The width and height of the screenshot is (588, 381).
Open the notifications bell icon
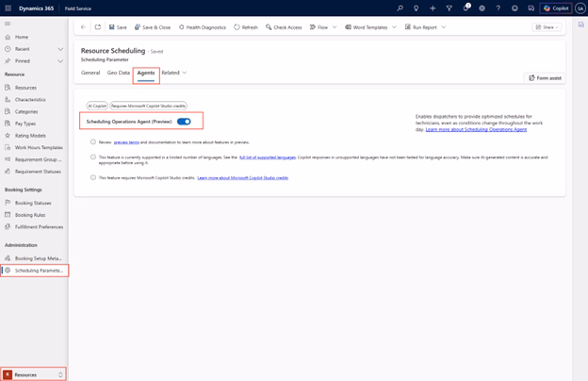coord(465,8)
